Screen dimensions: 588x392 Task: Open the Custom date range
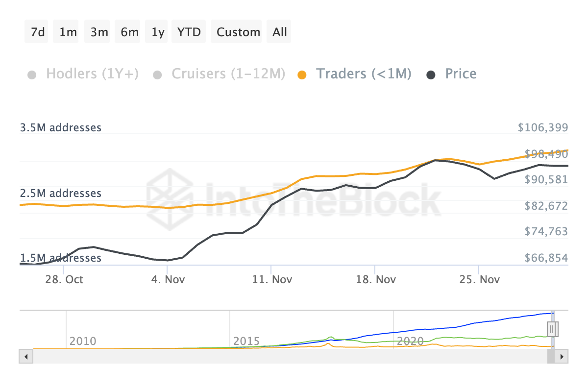point(238,32)
